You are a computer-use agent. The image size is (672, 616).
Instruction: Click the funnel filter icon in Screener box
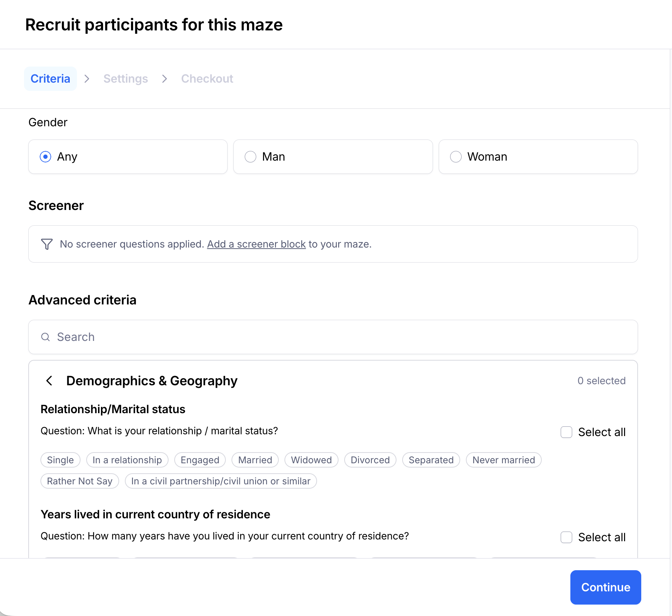point(47,244)
